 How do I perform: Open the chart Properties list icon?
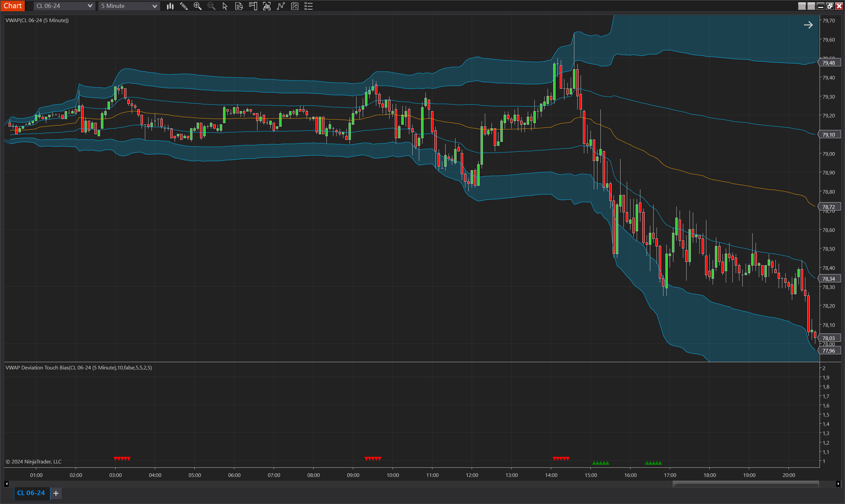pos(309,6)
